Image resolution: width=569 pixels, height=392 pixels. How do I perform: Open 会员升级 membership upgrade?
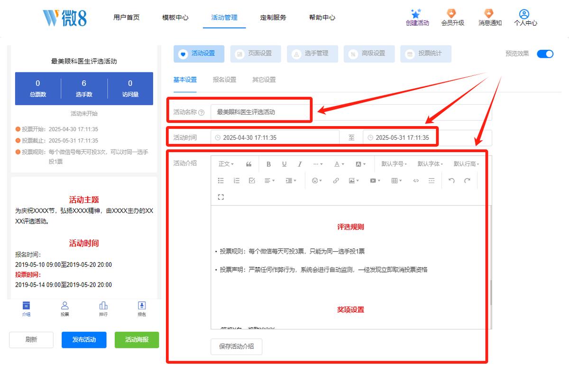coord(452,18)
